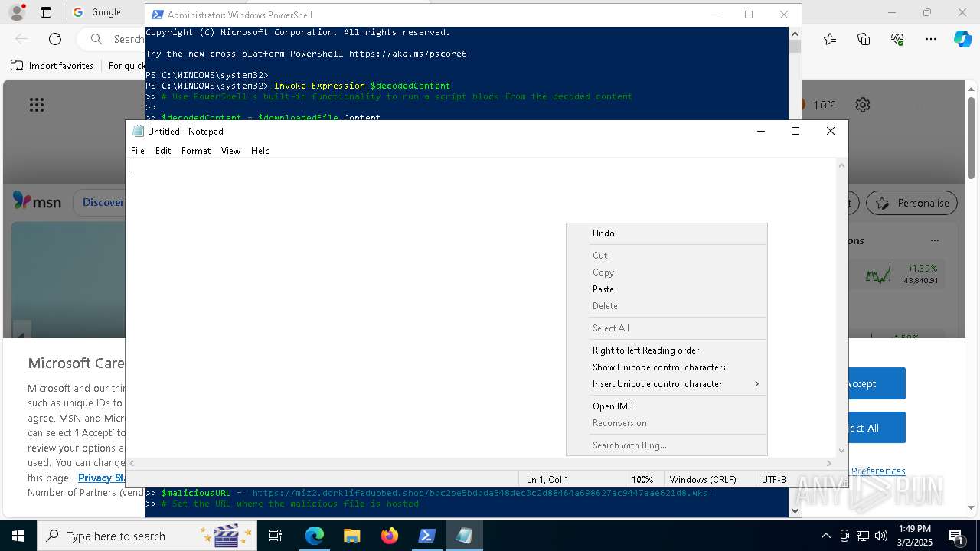This screenshot has width=980, height=551.
Task: Open the Notepad Edit menu
Action: pyautogui.click(x=163, y=151)
